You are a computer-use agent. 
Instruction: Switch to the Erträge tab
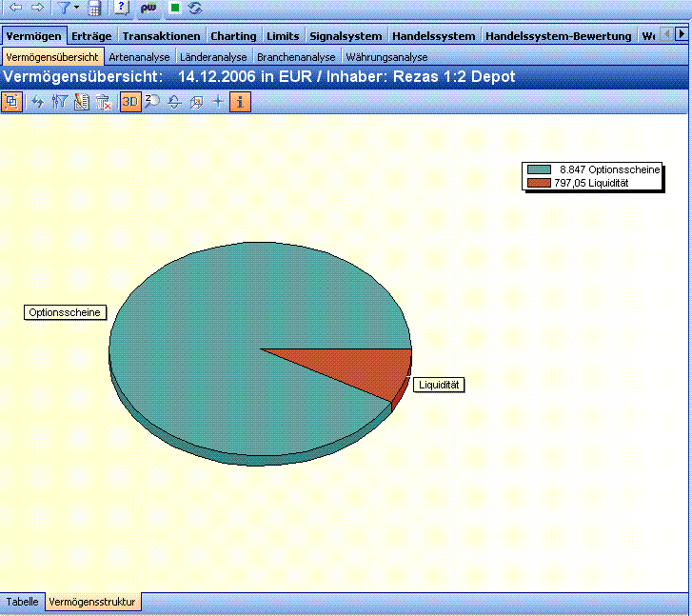(91, 36)
